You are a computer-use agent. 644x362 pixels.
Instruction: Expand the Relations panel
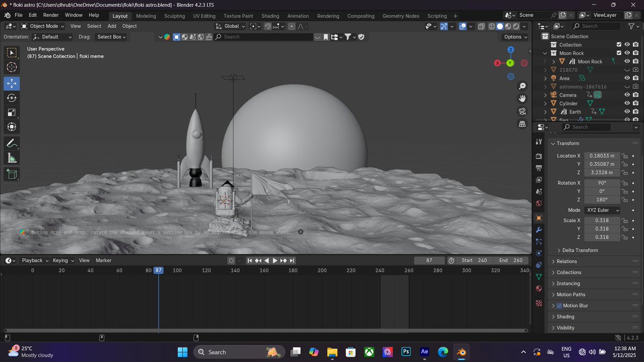click(x=567, y=261)
